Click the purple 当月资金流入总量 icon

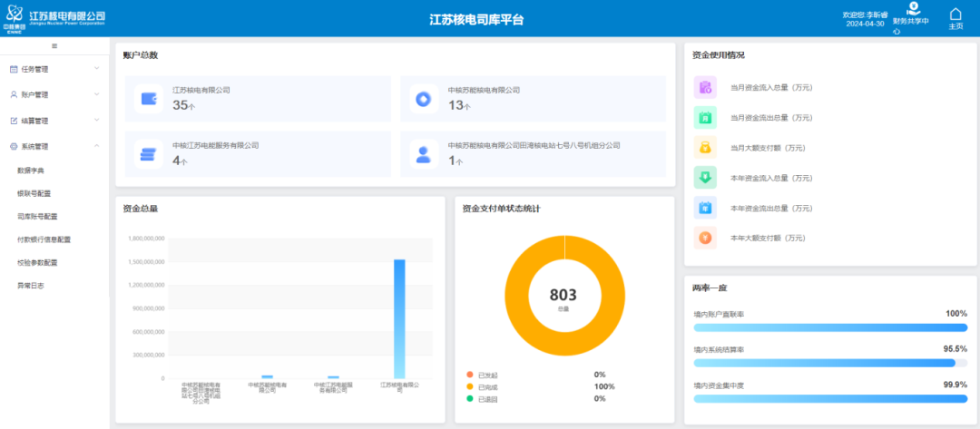(705, 87)
